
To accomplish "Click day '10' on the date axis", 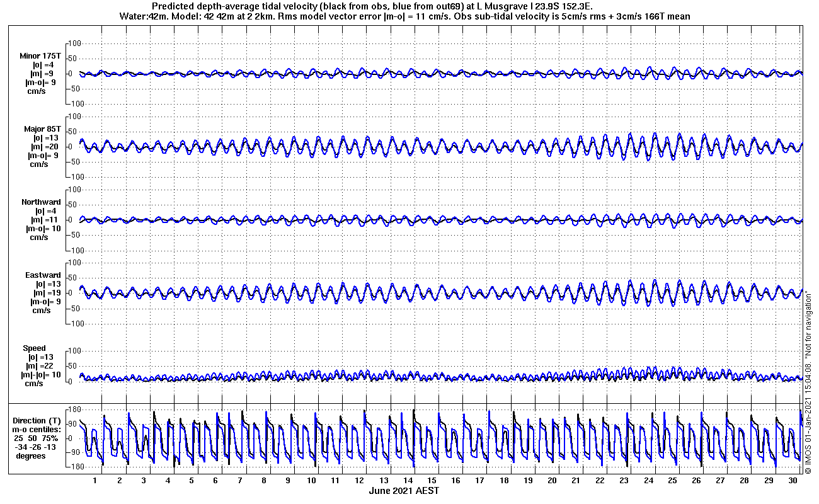I will [312, 481].
